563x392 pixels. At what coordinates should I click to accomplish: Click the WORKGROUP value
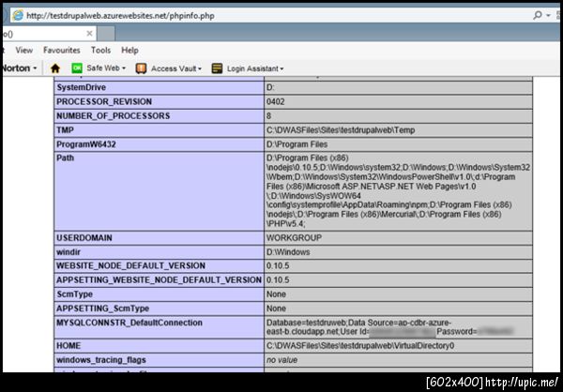[294, 237]
